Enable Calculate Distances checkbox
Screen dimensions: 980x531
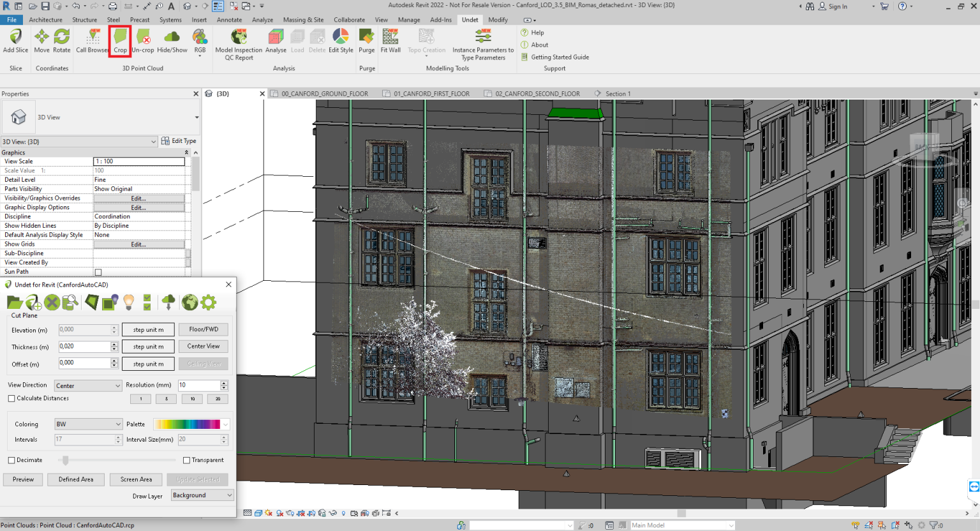coord(11,398)
